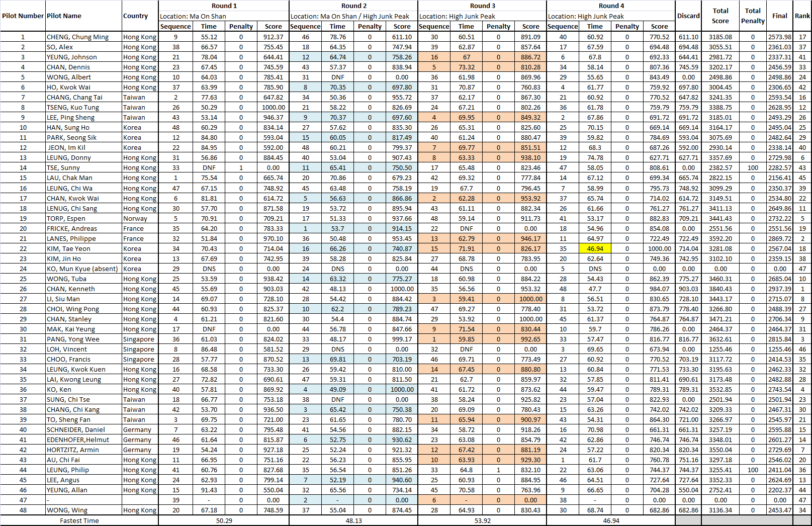Select Final score 2815.84 of PANG, Yong Wee
The image size is (812, 526).
[x=780, y=339]
